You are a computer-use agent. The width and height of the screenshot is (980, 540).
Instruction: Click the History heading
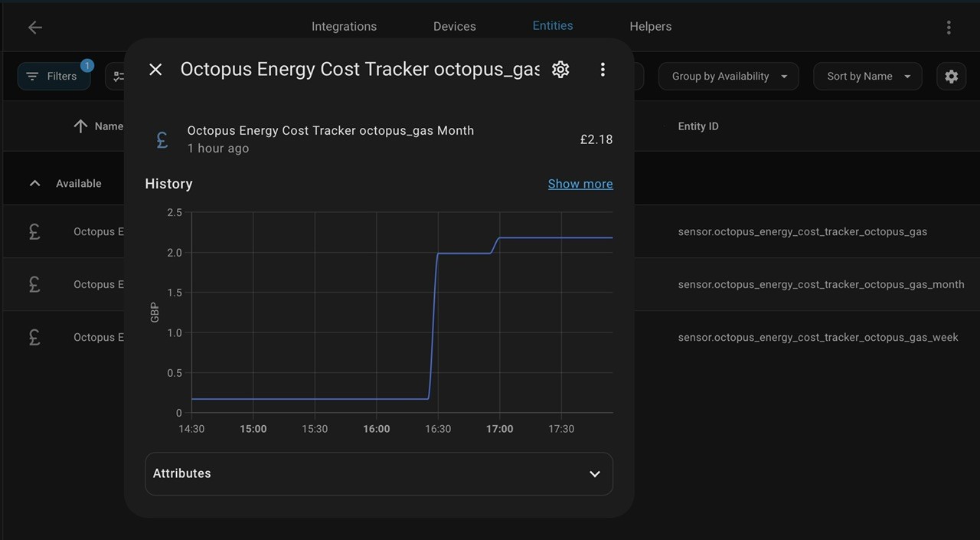click(x=168, y=184)
